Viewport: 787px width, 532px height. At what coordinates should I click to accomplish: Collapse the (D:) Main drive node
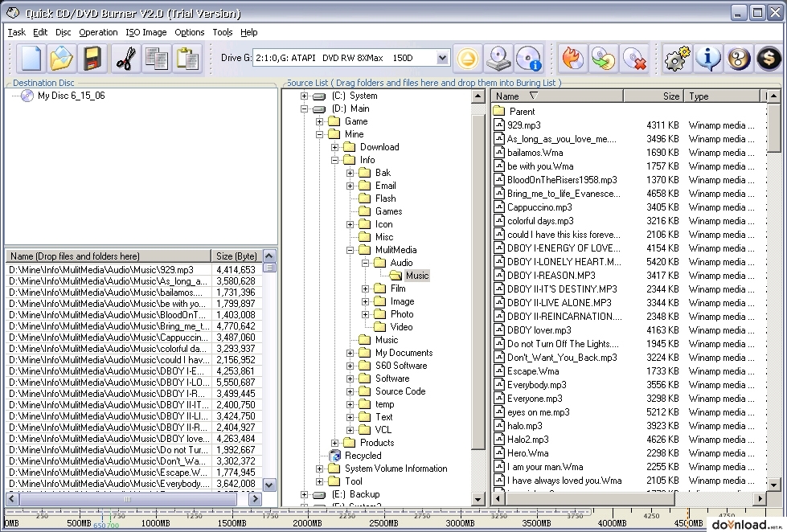click(304, 108)
